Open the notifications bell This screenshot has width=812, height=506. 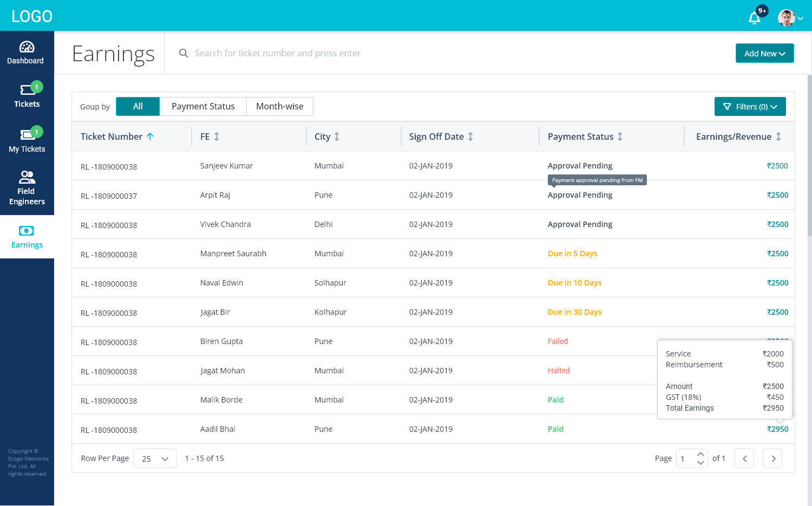[754, 18]
